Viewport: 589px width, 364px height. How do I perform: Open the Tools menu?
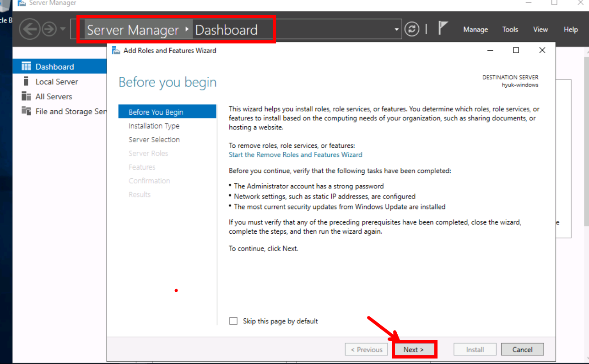point(510,29)
